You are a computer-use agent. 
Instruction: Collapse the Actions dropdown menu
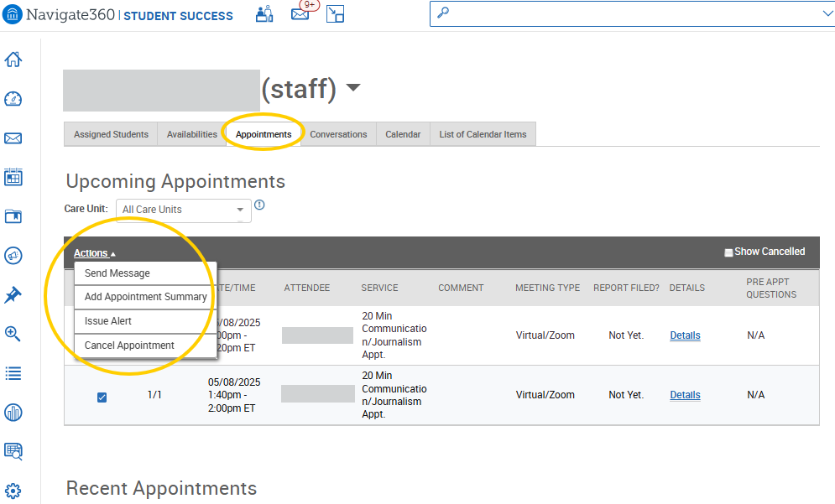[x=94, y=253]
